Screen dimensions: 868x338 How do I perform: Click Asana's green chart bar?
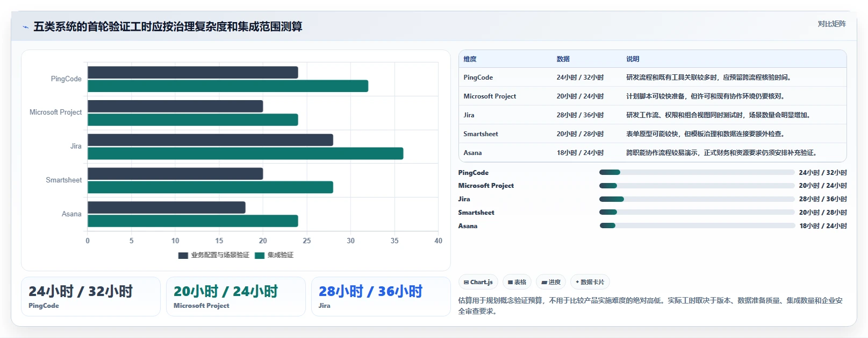pyautogui.click(x=193, y=221)
